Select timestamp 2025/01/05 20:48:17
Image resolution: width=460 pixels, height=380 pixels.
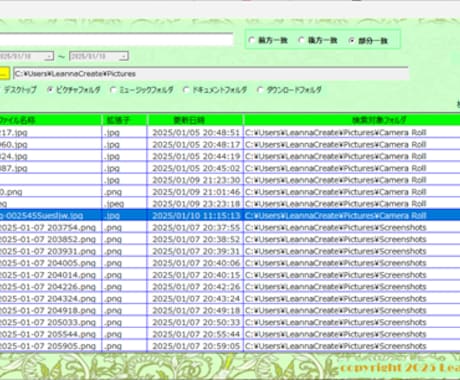click(x=196, y=145)
